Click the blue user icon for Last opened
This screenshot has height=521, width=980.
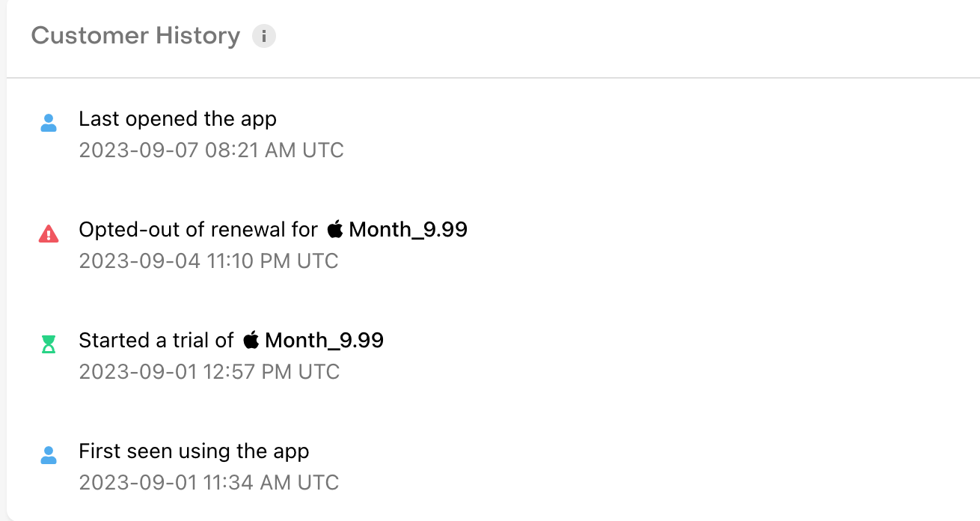click(49, 124)
